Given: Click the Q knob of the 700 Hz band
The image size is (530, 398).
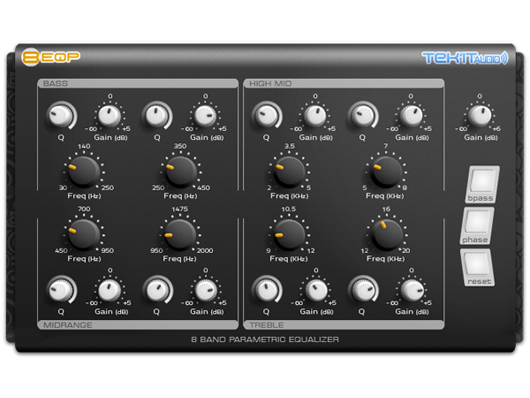Looking at the screenshot, I should point(61,290).
